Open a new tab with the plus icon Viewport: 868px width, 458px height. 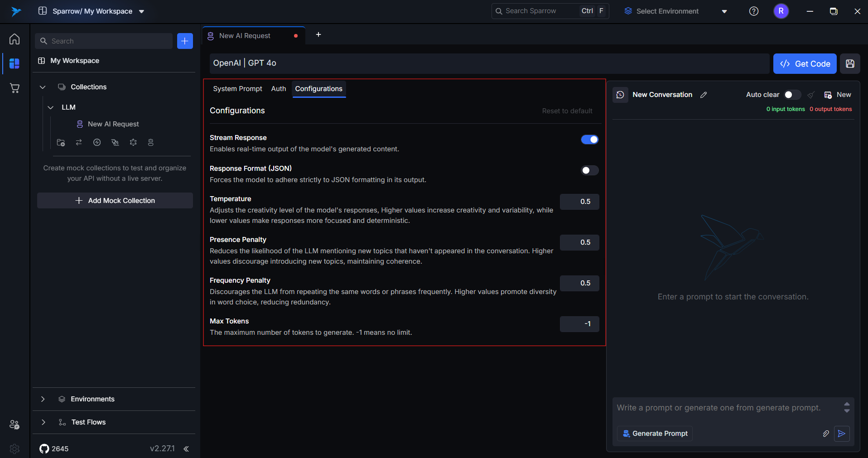[x=318, y=34]
